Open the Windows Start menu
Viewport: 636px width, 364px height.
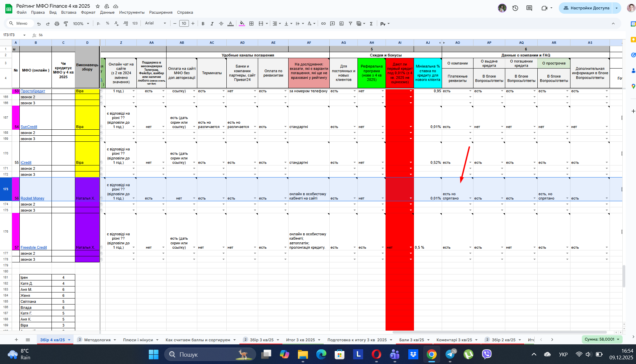(x=153, y=354)
